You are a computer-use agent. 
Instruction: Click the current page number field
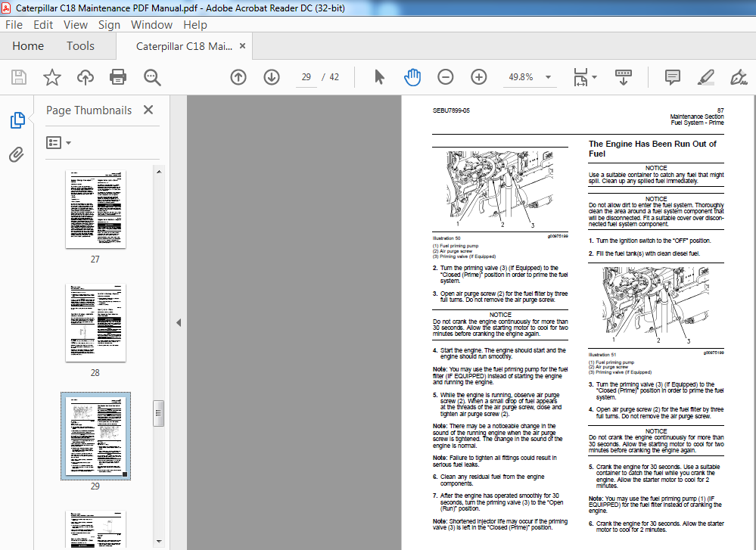306,77
